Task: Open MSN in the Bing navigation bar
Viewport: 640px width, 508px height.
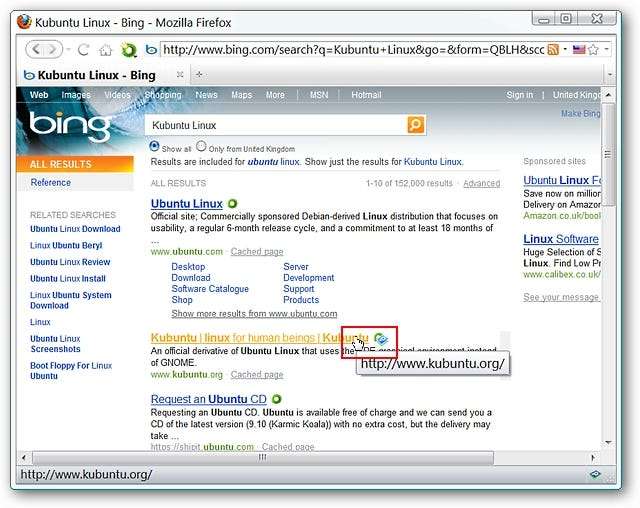Action: tap(319, 95)
